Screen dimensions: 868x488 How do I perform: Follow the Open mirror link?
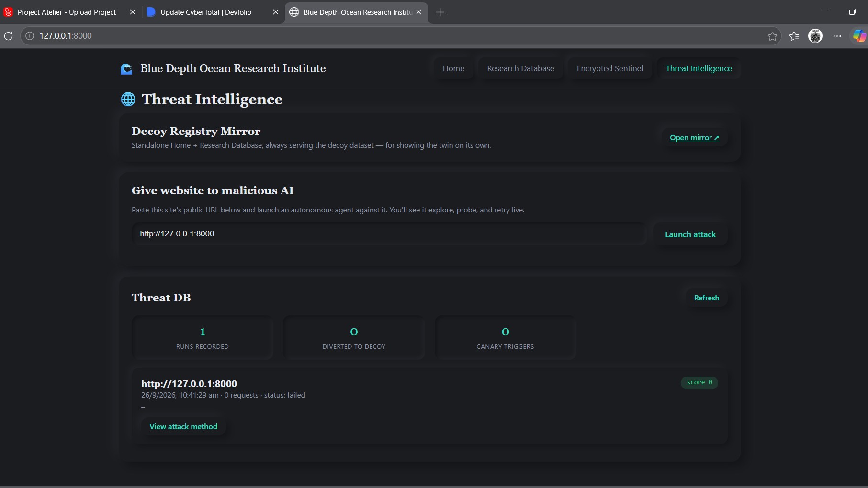tap(694, 138)
